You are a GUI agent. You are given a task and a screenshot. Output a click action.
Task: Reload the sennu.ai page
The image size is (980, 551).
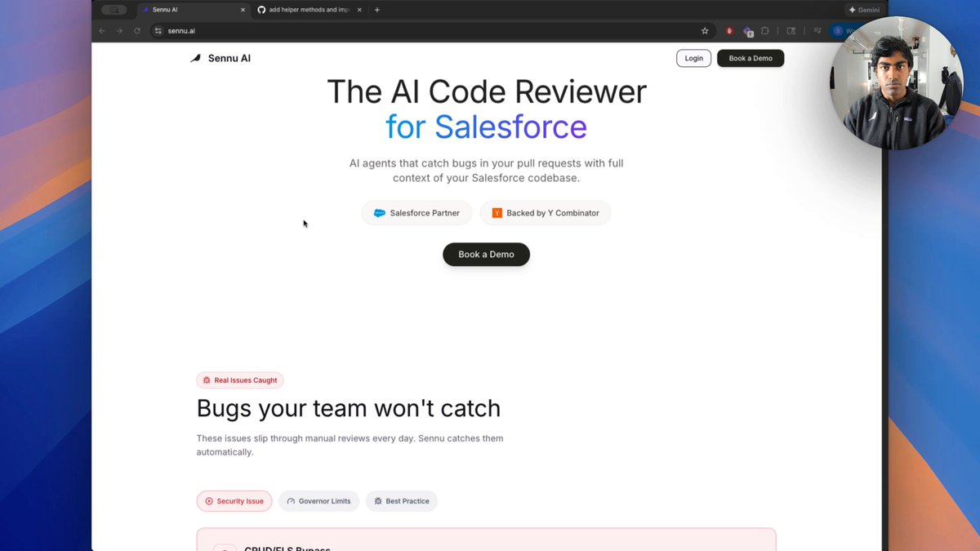[x=137, y=31]
